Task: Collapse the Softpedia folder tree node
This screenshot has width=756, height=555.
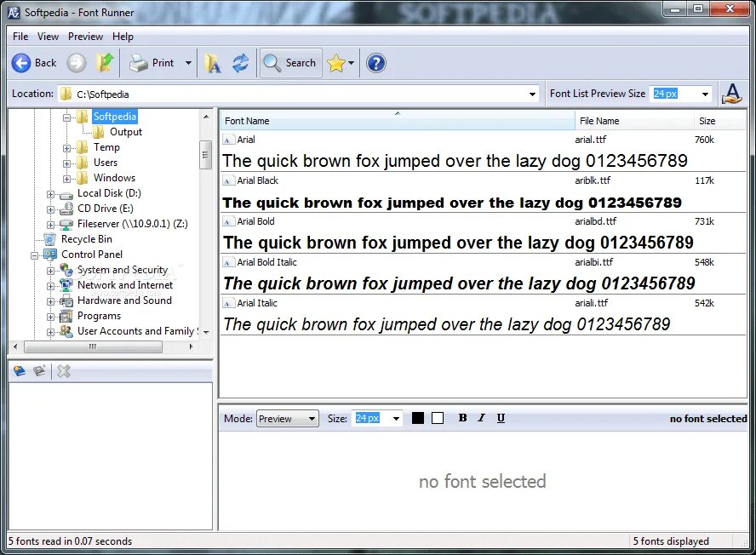Action: click(x=66, y=117)
